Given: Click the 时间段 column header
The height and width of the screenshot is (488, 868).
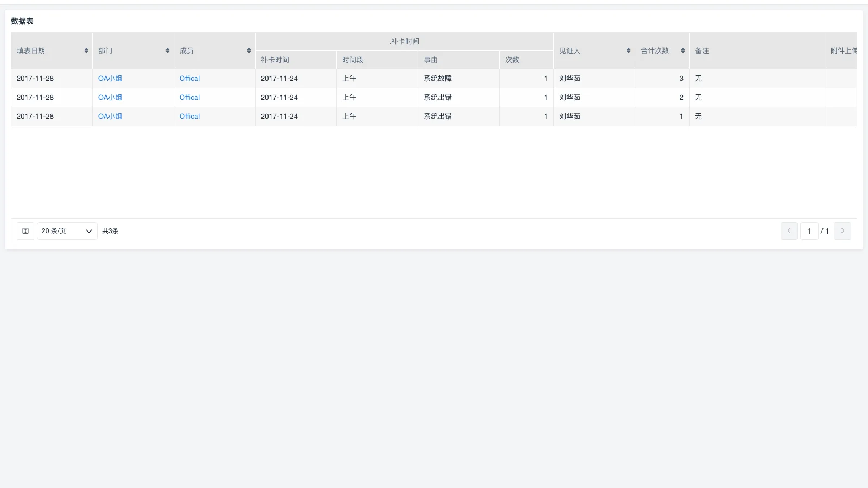Looking at the screenshot, I should (353, 60).
